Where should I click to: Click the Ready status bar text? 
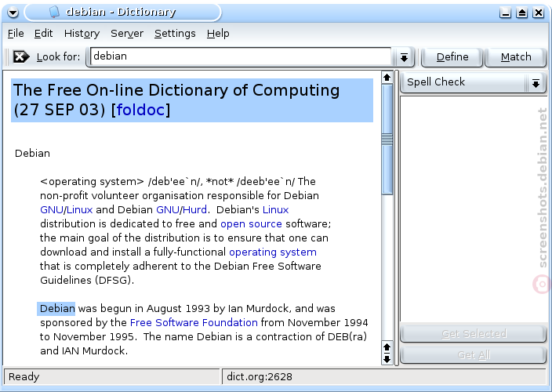(24, 377)
